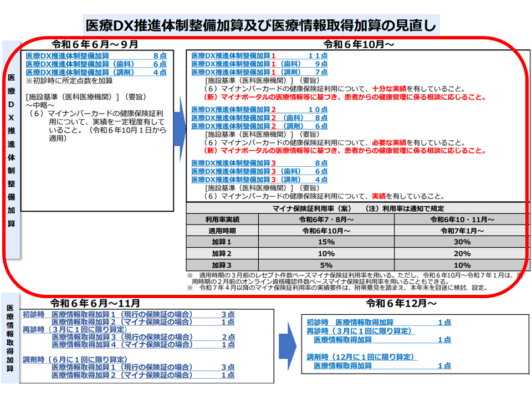The height and width of the screenshot is (399, 532).
Task: Select the line "調剤時（12月に１回に限り算定）"
Action: point(362,357)
